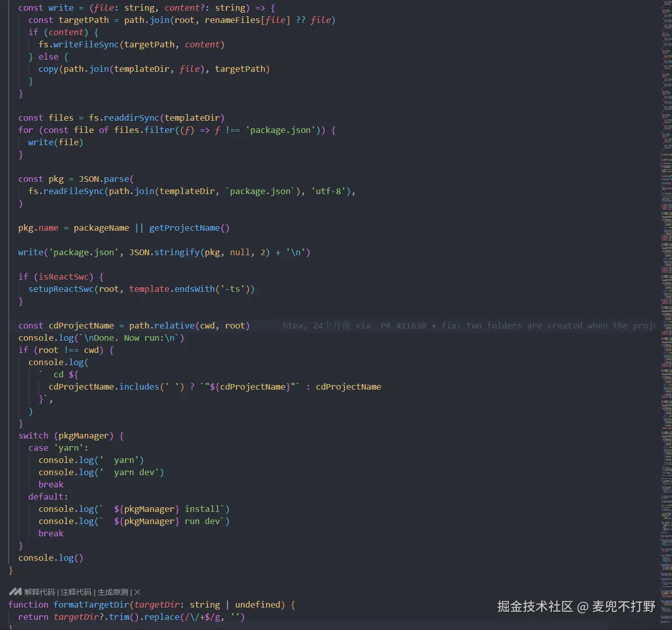The image size is (672, 630).
Task: Click '${pkgManager} install' template string
Action: (162, 509)
